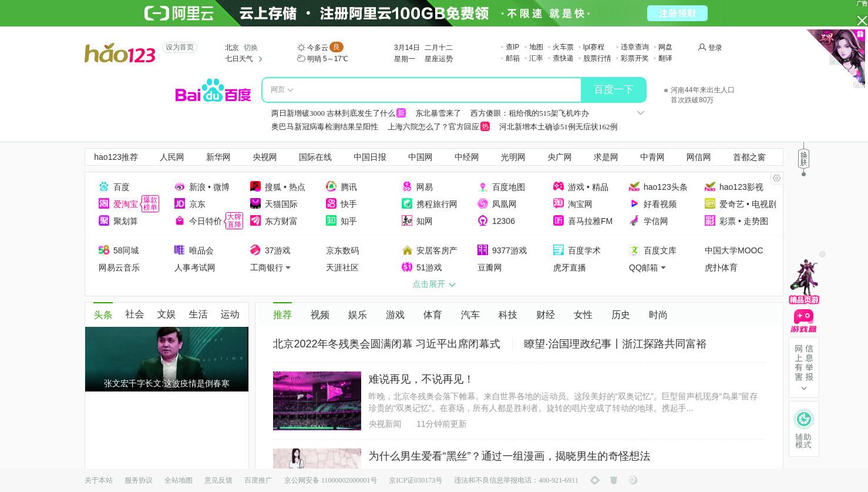Screen dimensions: 868x492
Task: Open the Zhang Wenhong news thumbnail
Action: [x=167, y=359]
